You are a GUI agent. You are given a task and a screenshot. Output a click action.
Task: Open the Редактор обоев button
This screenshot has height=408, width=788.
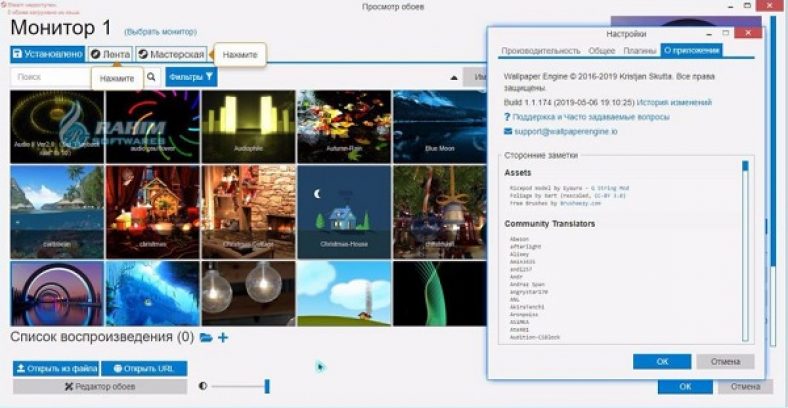coord(100,386)
